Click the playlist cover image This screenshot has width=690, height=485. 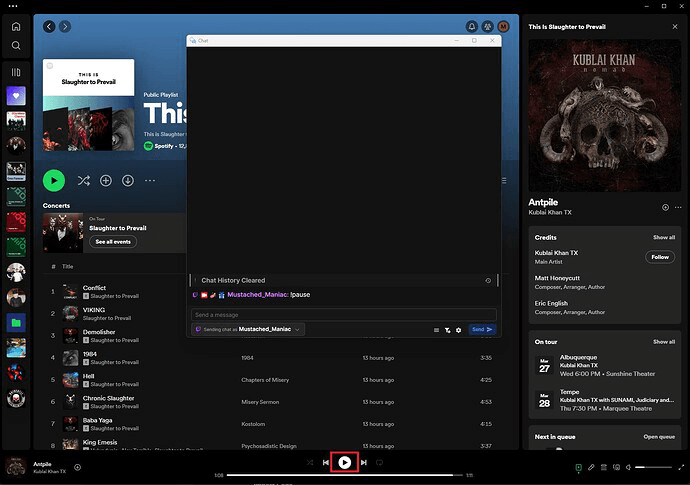pyautogui.click(x=88, y=105)
